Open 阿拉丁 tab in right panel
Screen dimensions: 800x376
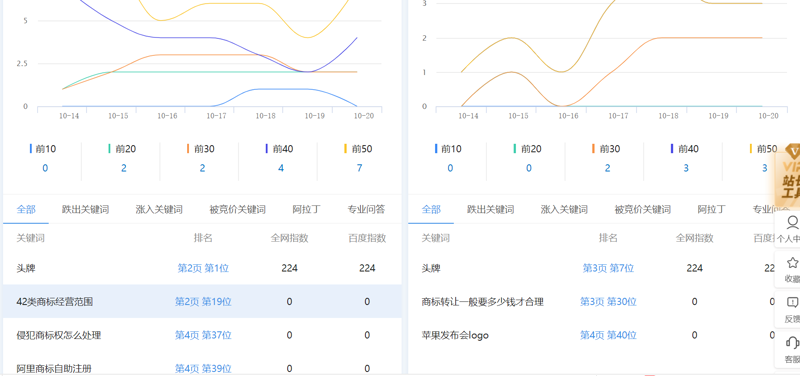[712, 209]
